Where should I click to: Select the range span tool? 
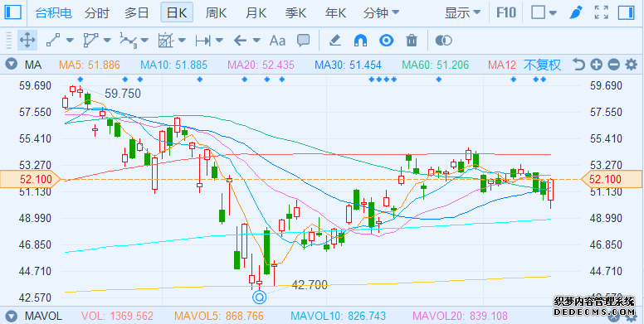point(202,41)
